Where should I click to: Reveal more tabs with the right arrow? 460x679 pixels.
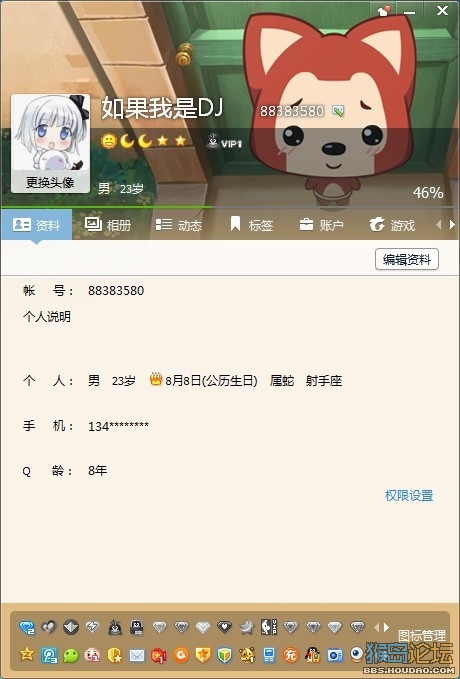click(x=452, y=224)
